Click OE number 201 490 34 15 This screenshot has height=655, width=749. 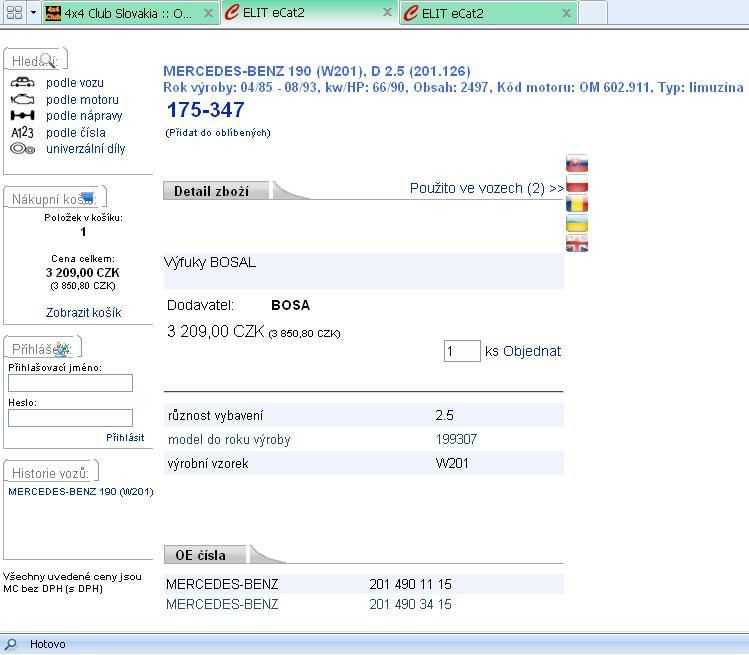tap(410, 604)
